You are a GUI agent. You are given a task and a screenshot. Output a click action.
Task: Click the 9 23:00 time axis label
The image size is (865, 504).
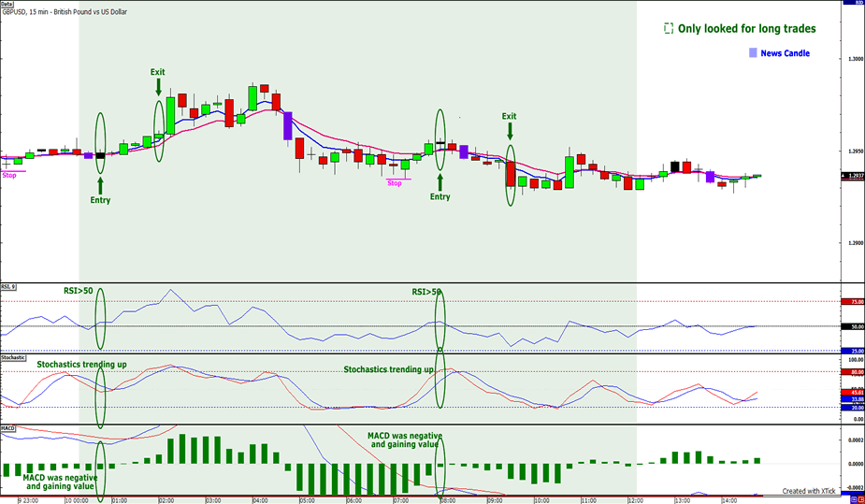28,500
